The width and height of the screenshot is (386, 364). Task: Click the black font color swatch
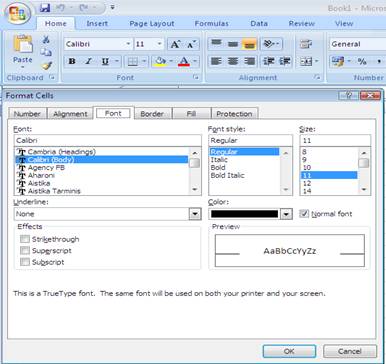point(244,214)
